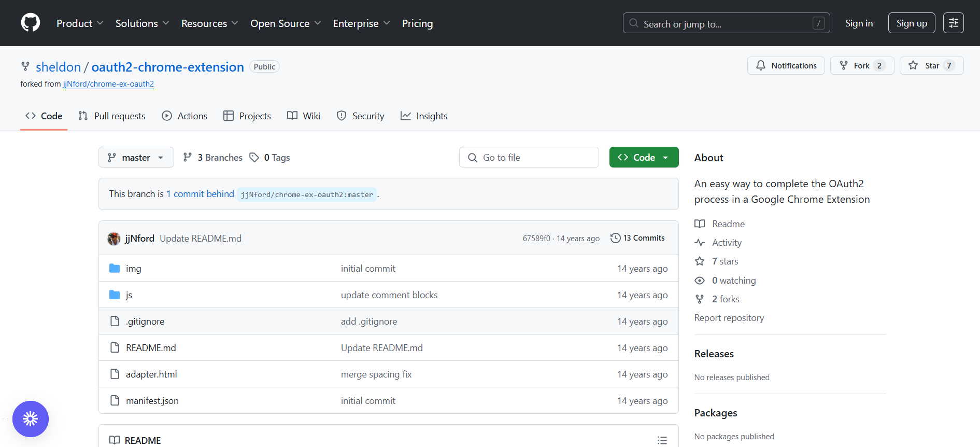Expand the Open Source menu
Viewport: 980px width, 447px height.
[x=286, y=23]
